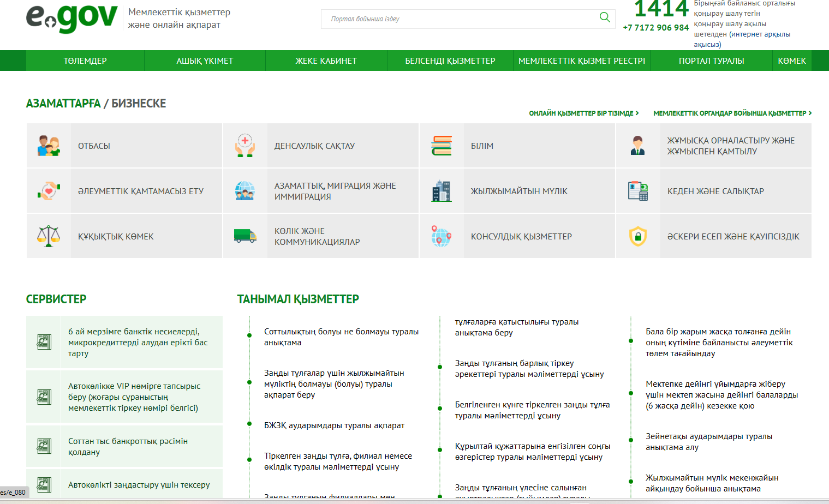Open Әскери есеп және қауіпсіздік category
The width and height of the screenshot is (829, 504).
coord(714,236)
